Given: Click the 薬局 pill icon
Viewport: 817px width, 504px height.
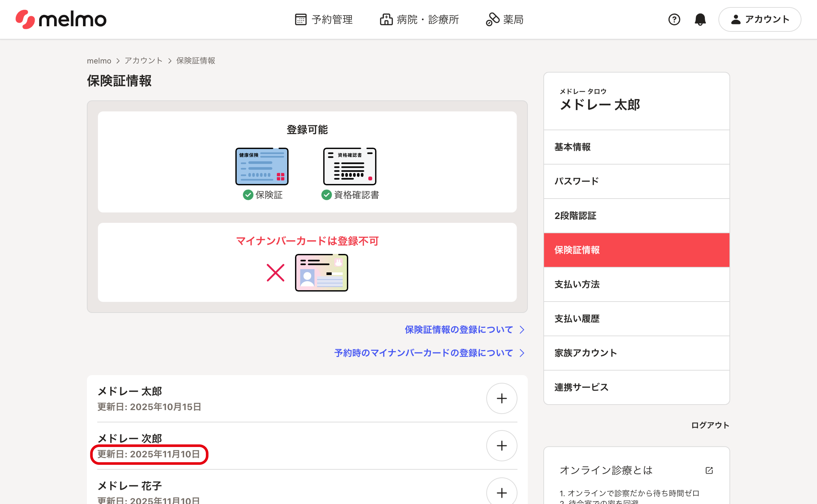Looking at the screenshot, I should [x=492, y=19].
